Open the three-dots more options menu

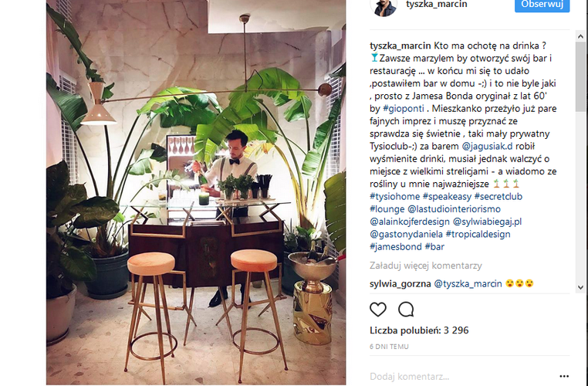564,376
